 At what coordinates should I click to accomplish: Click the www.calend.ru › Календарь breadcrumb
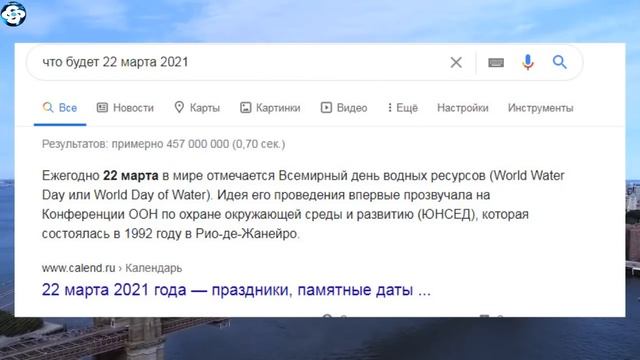(x=112, y=268)
